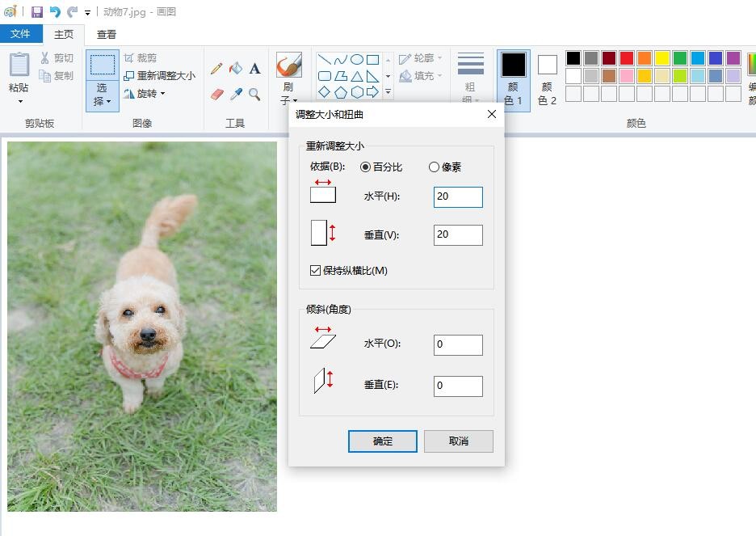
Task: Open the 旋转 dropdown menu
Action: coord(145,94)
